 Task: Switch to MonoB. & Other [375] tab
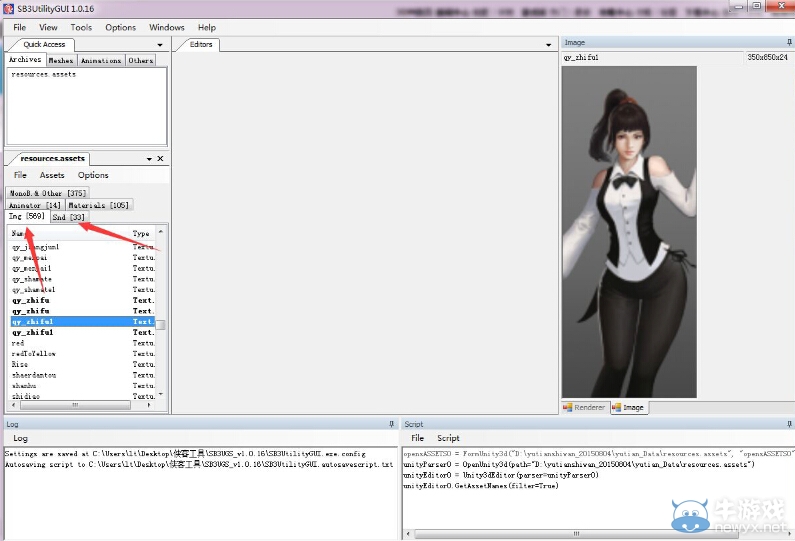click(x=48, y=193)
